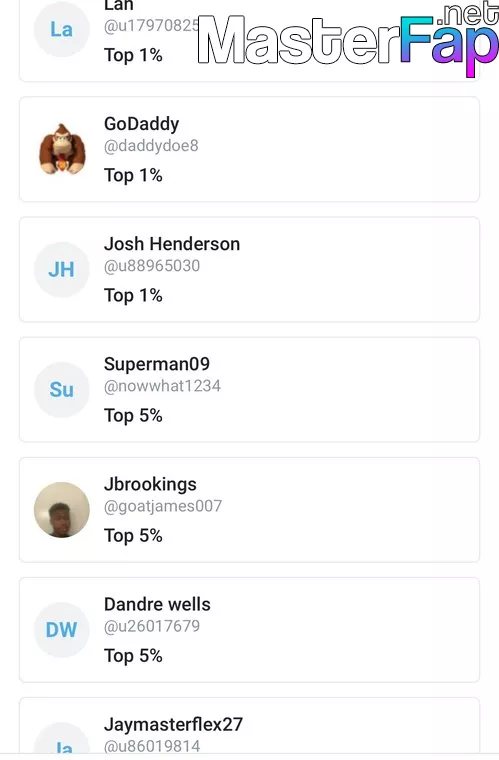Screen dimensions: 499x760
Task: Select the Su initials avatar
Action: point(62,390)
